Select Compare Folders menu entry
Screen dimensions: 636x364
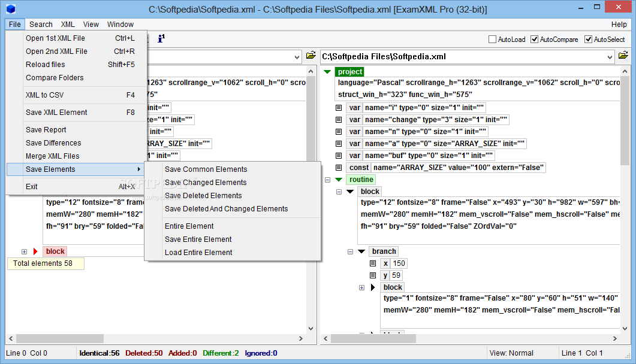point(77,78)
